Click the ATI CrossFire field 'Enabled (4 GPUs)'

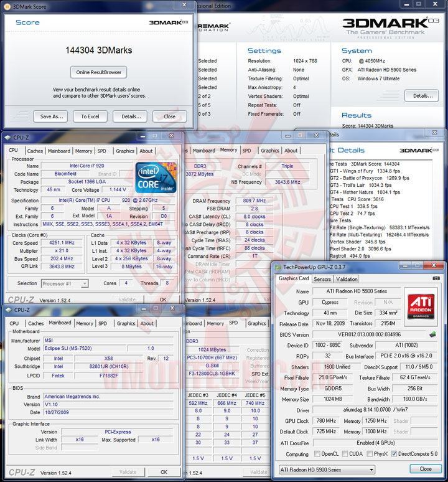[x=375, y=443]
